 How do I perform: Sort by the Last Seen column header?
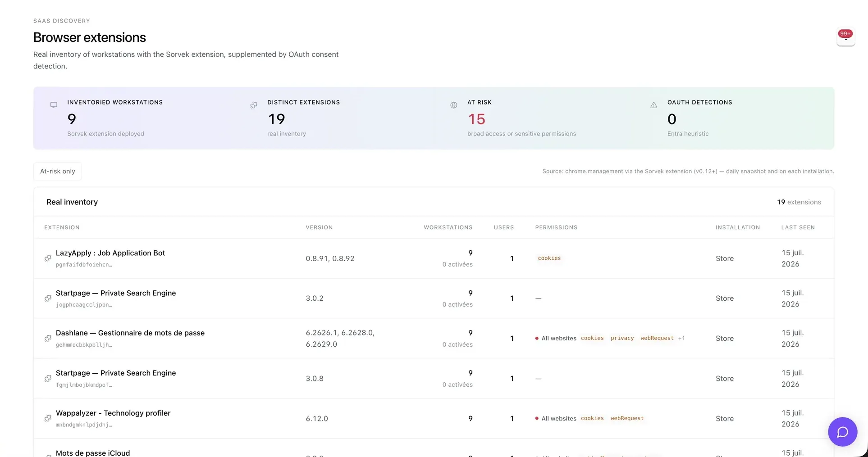tap(798, 227)
